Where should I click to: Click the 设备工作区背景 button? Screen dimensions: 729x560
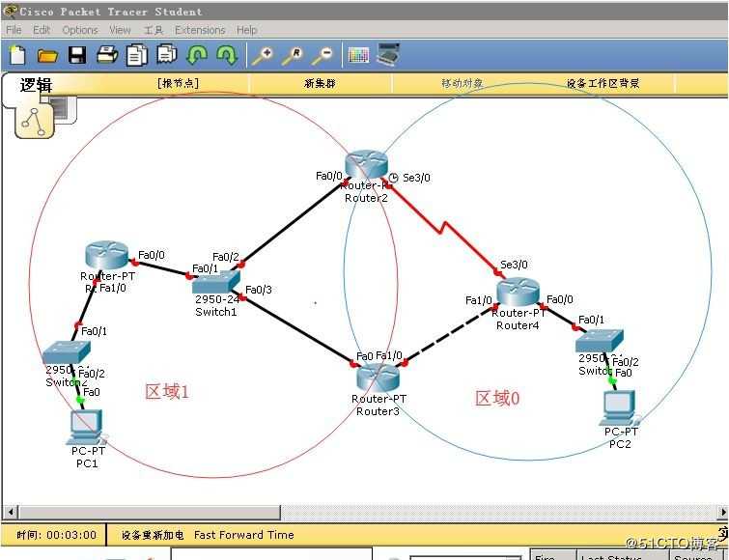coord(603,84)
